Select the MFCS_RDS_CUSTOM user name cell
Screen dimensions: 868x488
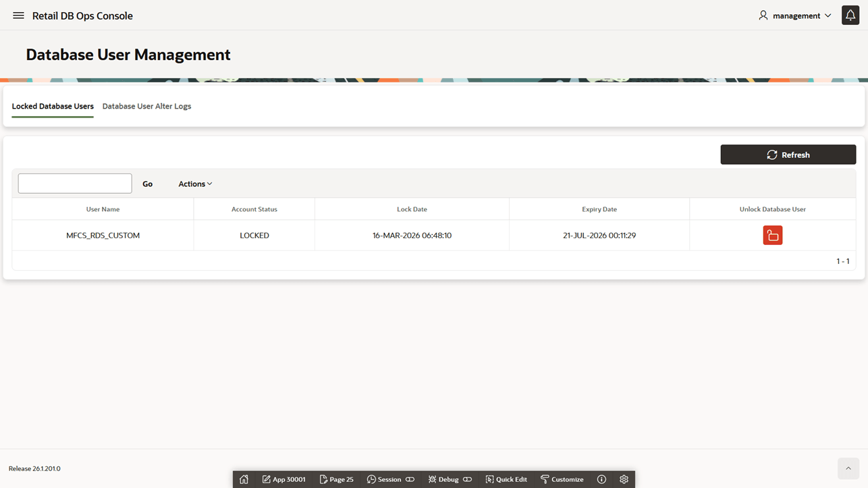tap(103, 236)
